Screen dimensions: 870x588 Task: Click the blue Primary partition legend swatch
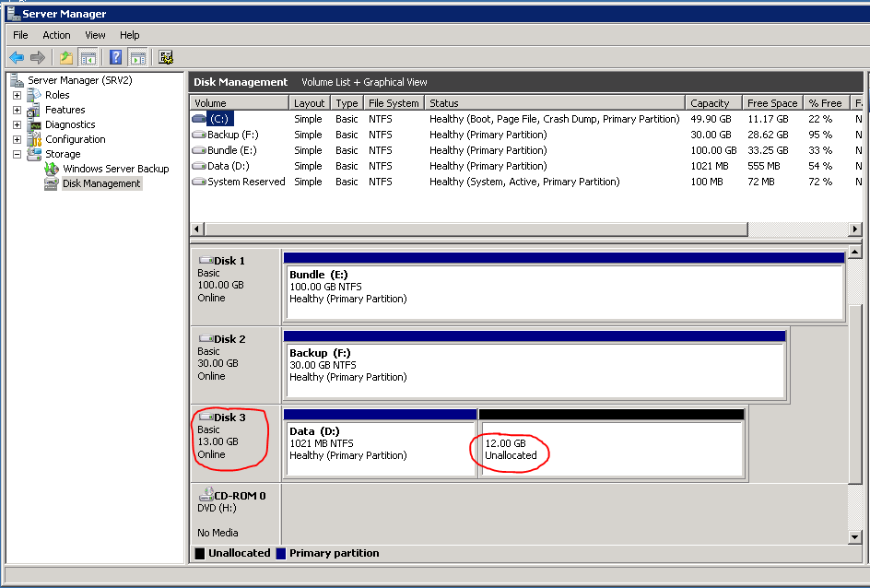281,553
